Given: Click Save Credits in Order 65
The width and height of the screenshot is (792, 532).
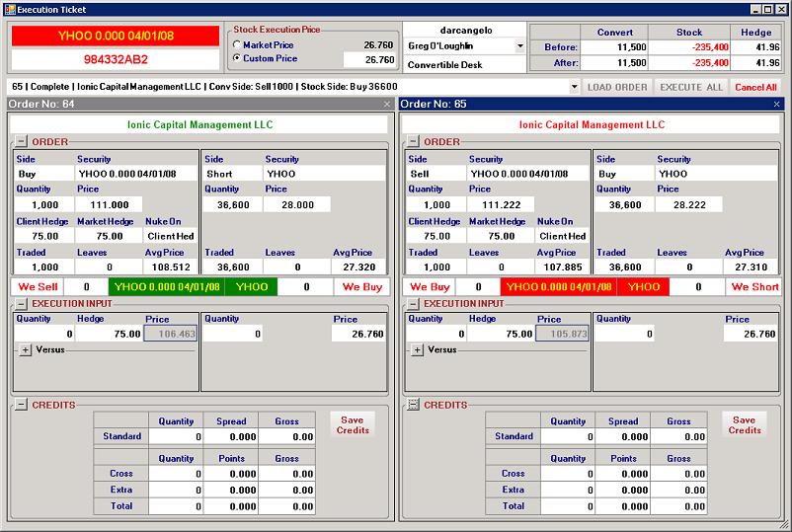Looking at the screenshot, I should (x=745, y=424).
